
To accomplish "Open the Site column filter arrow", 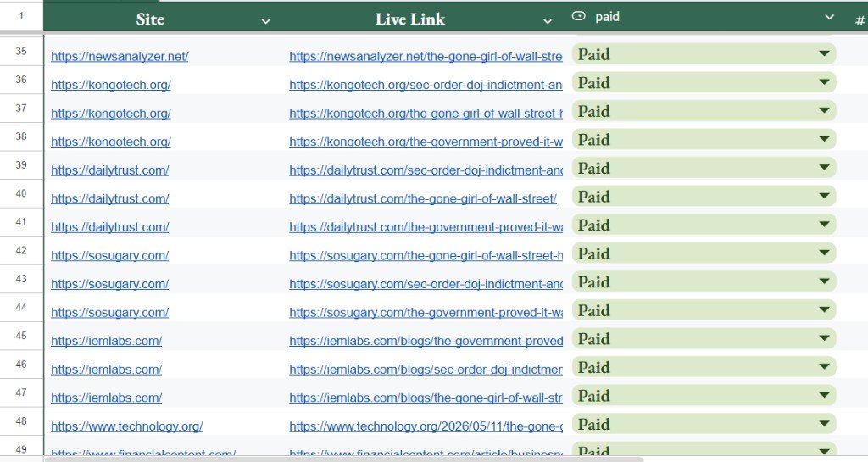I will [265, 21].
